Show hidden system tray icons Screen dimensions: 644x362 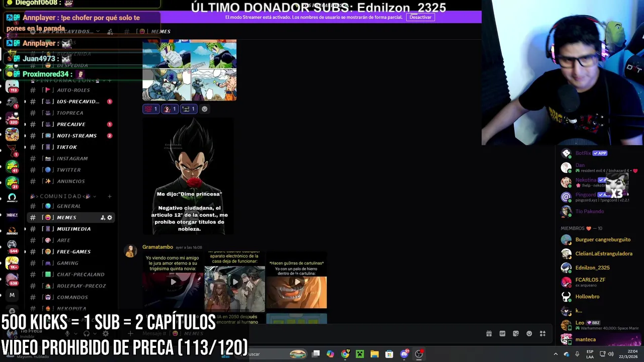pyautogui.click(x=555, y=354)
